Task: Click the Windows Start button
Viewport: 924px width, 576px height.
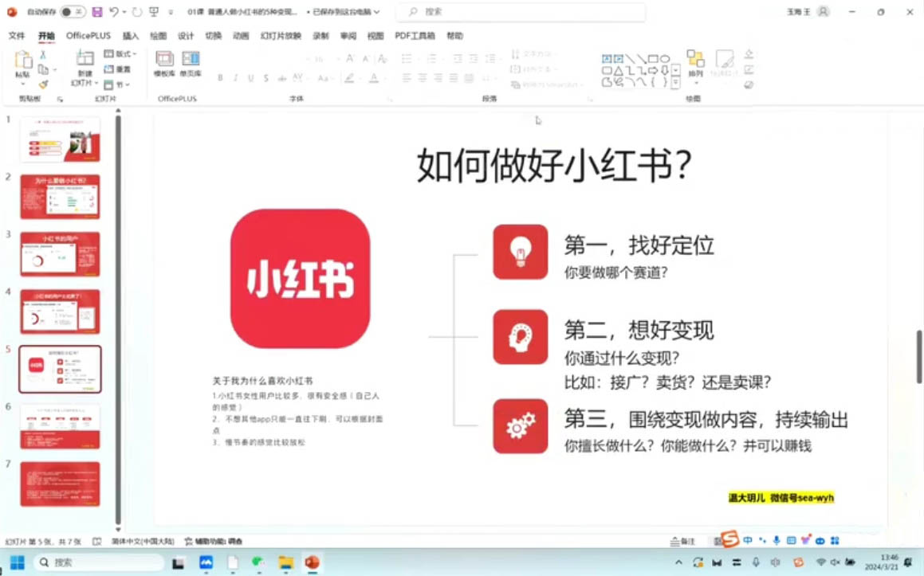Action: pyautogui.click(x=17, y=562)
